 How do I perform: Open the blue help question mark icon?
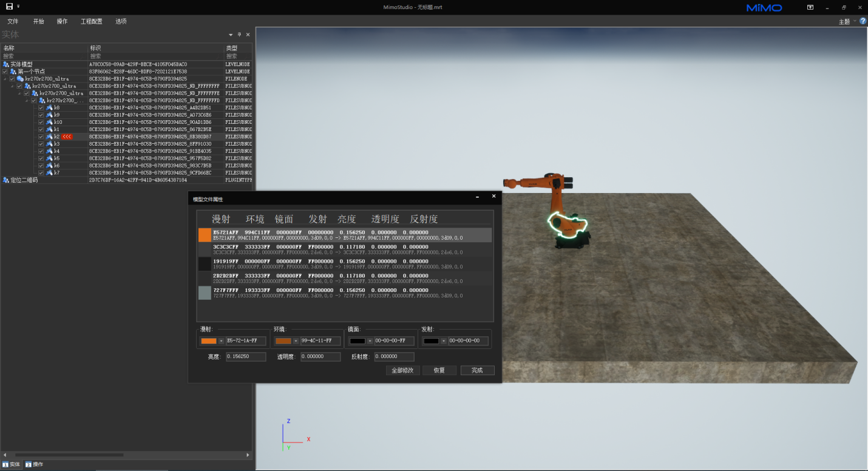tap(863, 21)
